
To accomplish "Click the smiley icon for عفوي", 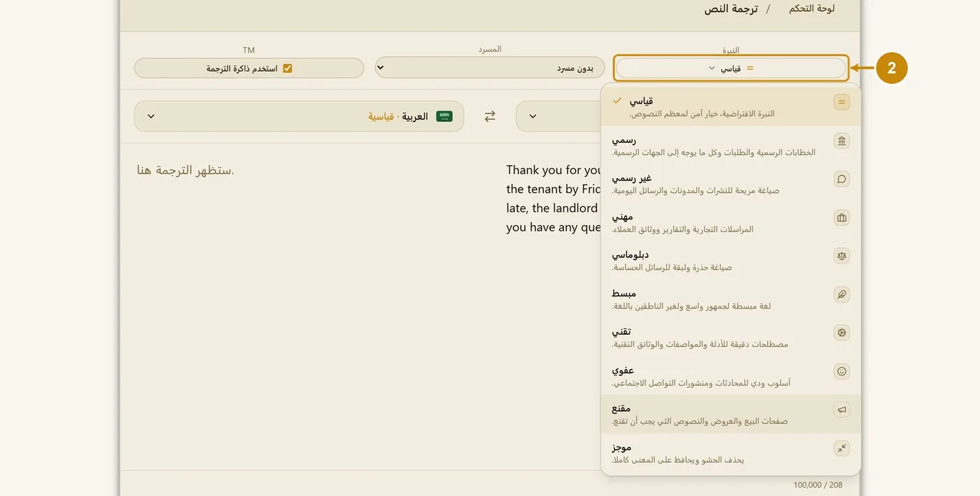I will pos(841,371).
